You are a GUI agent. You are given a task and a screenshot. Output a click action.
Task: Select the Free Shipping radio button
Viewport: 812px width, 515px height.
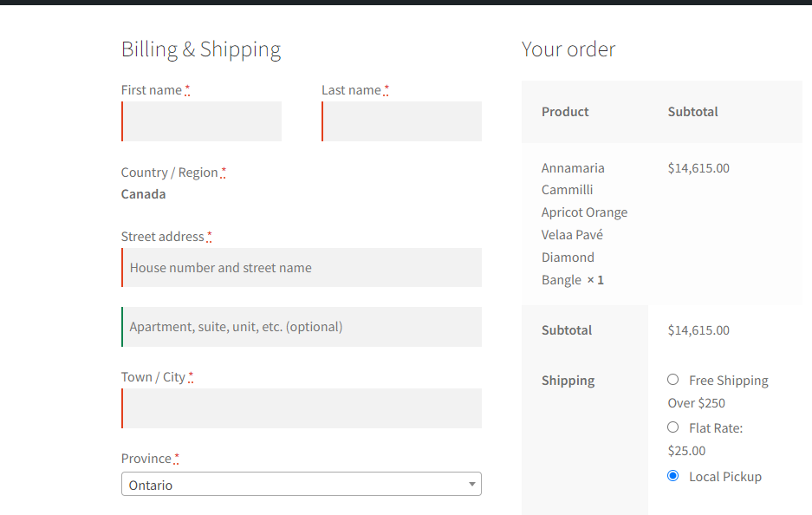tap(673, 380)
